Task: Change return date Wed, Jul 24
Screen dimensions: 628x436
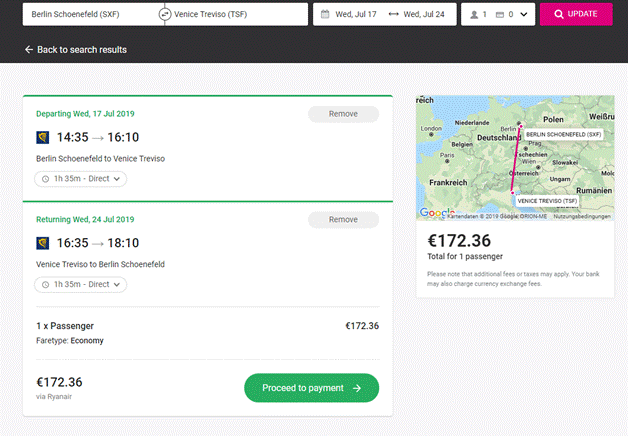Action: coord(424,14)
